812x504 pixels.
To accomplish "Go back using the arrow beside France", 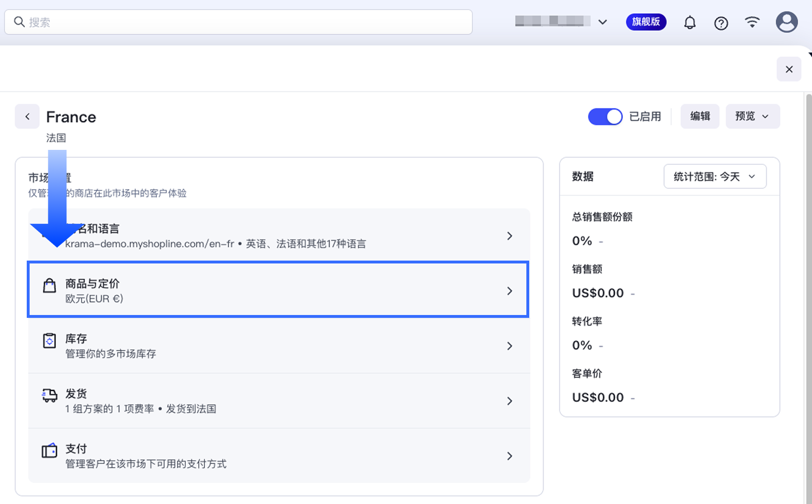I will click(27, 116).
